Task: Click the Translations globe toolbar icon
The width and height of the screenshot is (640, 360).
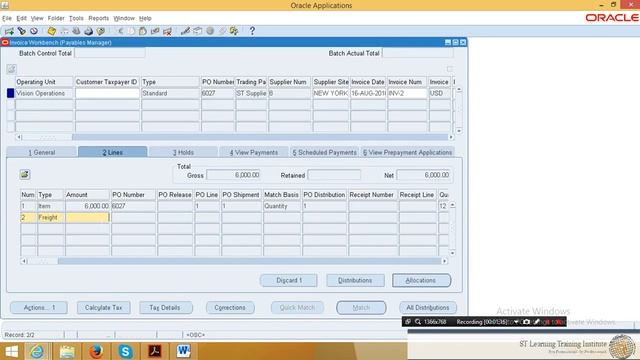Action: coord(210,31)
